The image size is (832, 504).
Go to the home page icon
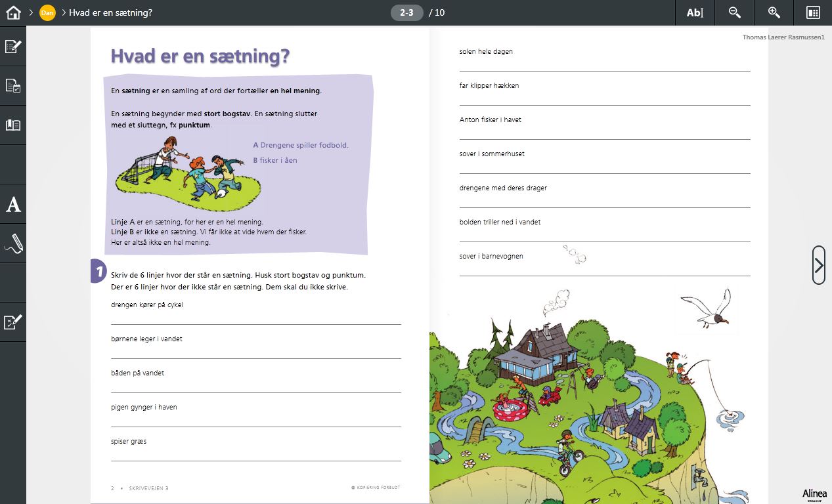(x=13, y=12)
